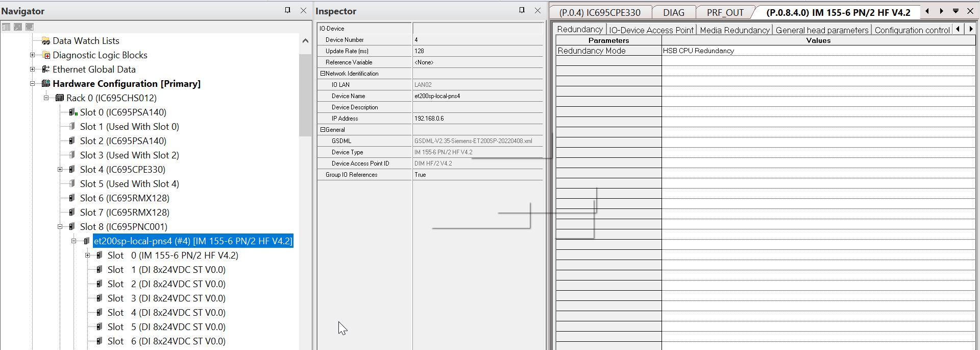Edit Device Name et200sp-local-pns4 field
Image resolution: width=980 pixels, height=350 pixels.
tap(478, 96)
